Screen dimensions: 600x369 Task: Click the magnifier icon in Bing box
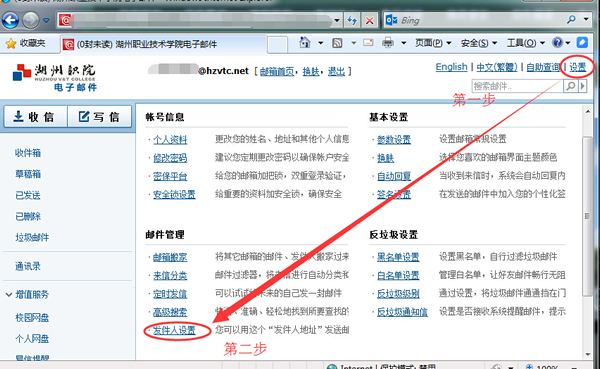(571, 20)
